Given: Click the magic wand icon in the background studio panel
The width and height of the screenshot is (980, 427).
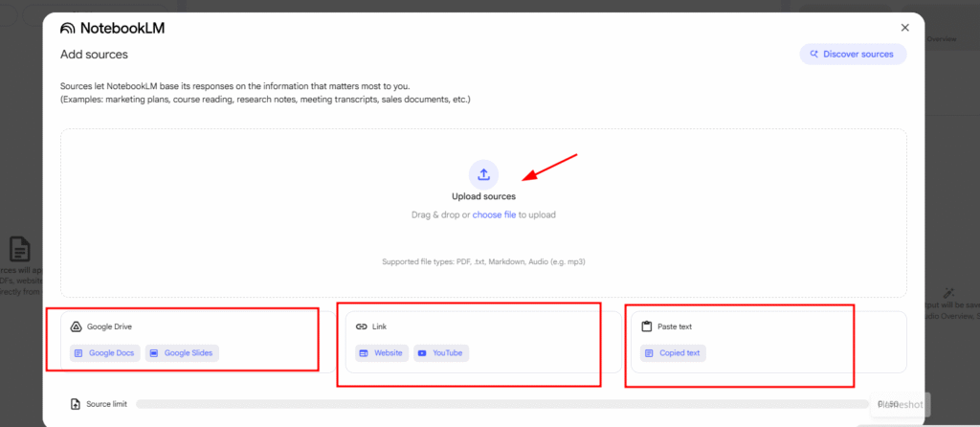Looking at the screenshot, I should click(x=948, y=293).
